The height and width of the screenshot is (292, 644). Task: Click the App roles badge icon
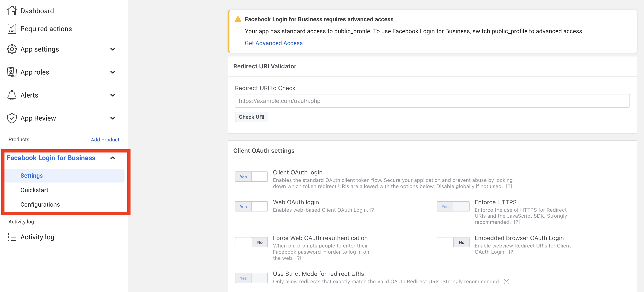12,72
